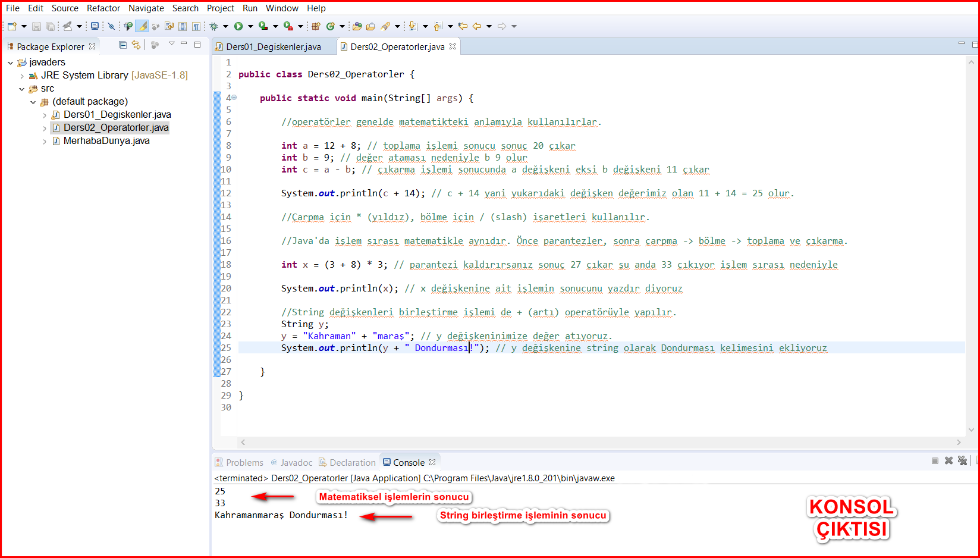Open the Back history dropdown arrow
Viewport: 980px width, 558px height.
coord(489,26)
